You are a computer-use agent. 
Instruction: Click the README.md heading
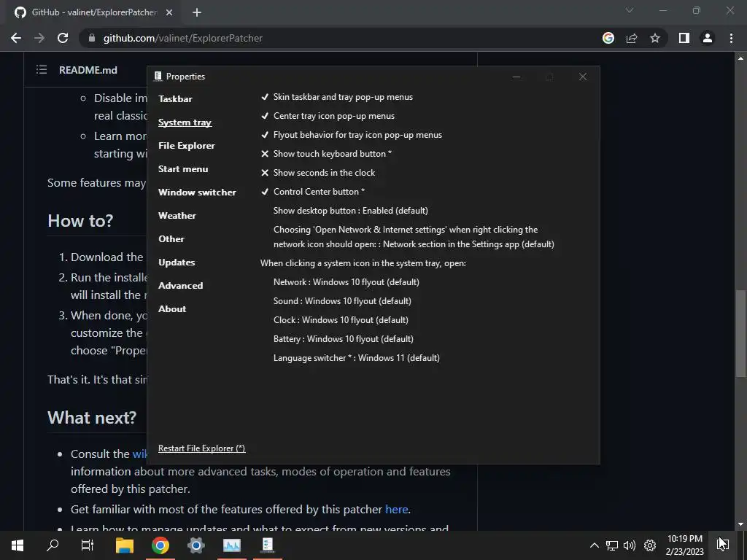point(88,70)
